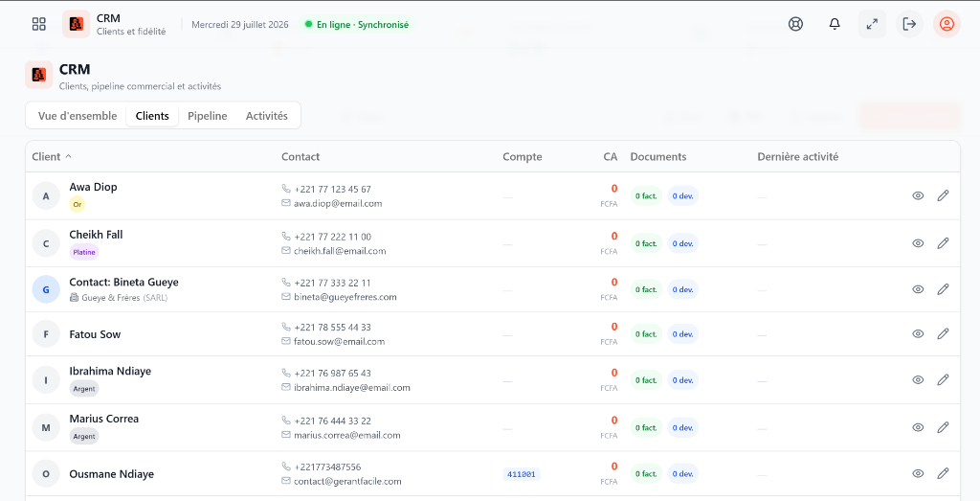Image resolution: width=980 pixels, height=501 pixels.
Task: Click the date Mercredi 29 juillet 2026
Action: pyautogui.click(x=240, y=24)
